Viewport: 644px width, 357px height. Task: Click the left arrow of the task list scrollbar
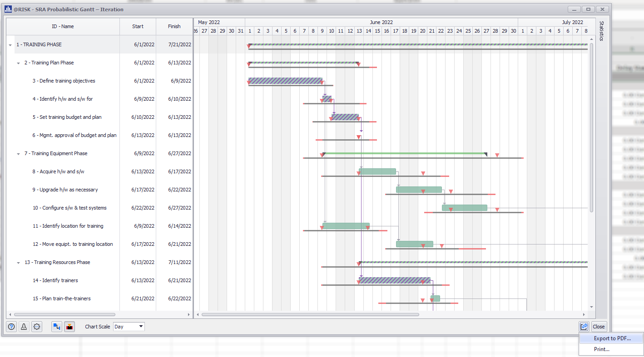10,314
